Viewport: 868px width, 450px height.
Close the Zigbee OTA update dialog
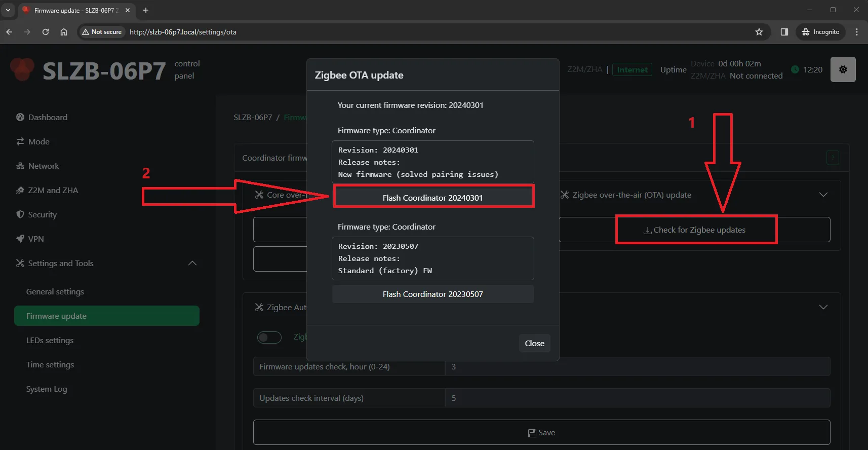click(x=534, y=343)
